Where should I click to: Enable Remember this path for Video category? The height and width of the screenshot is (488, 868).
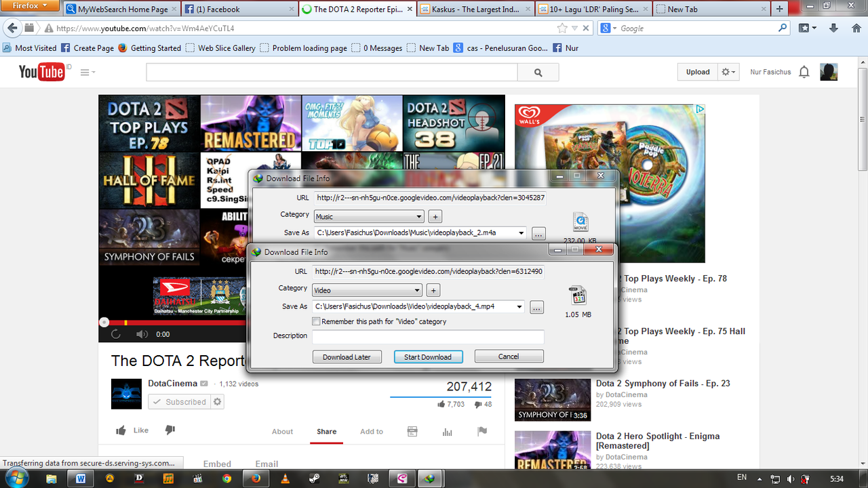[x=316, y=321]
